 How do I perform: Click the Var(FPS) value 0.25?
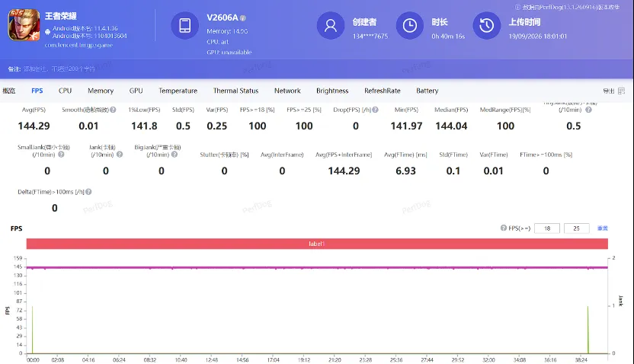[x=217, y=126]
